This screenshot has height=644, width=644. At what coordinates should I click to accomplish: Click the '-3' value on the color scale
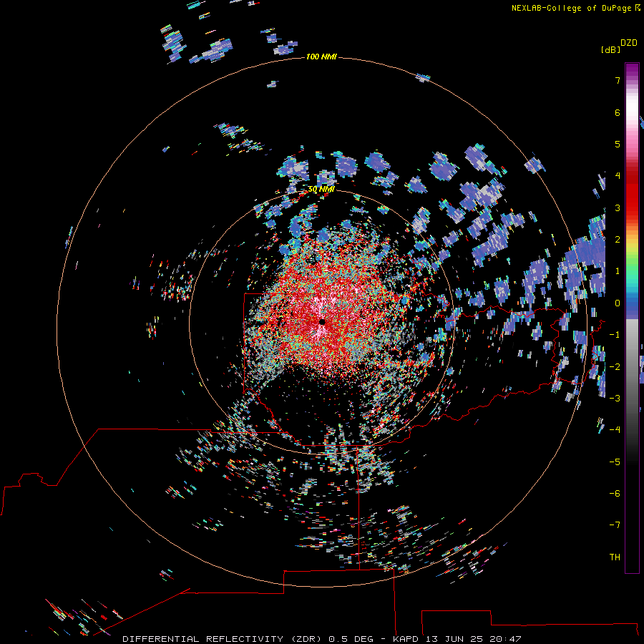pos(615,398)
